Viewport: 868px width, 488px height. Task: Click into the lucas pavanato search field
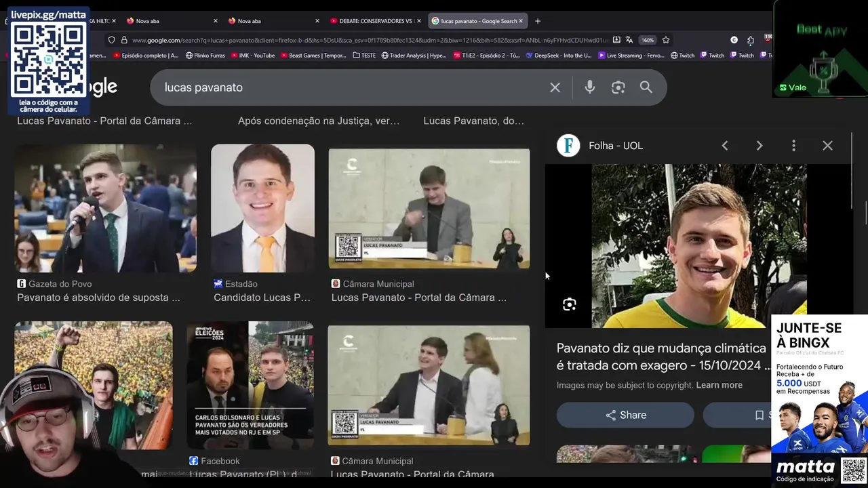353,87
